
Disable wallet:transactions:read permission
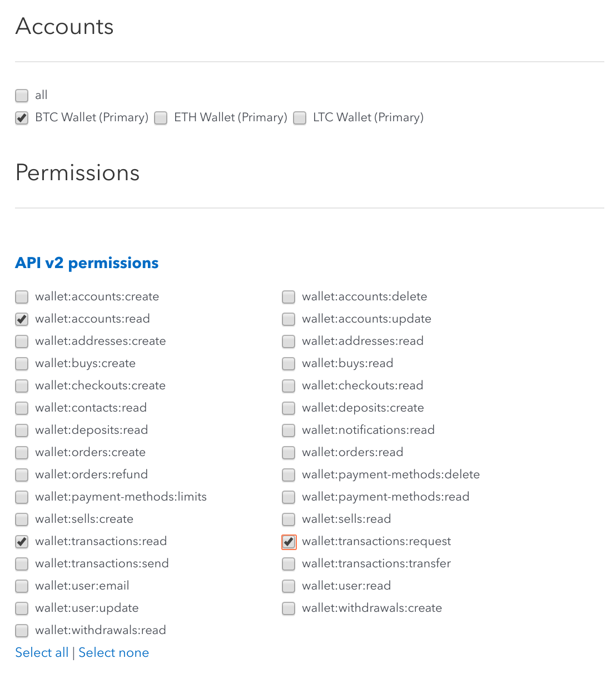click(22, 542)
